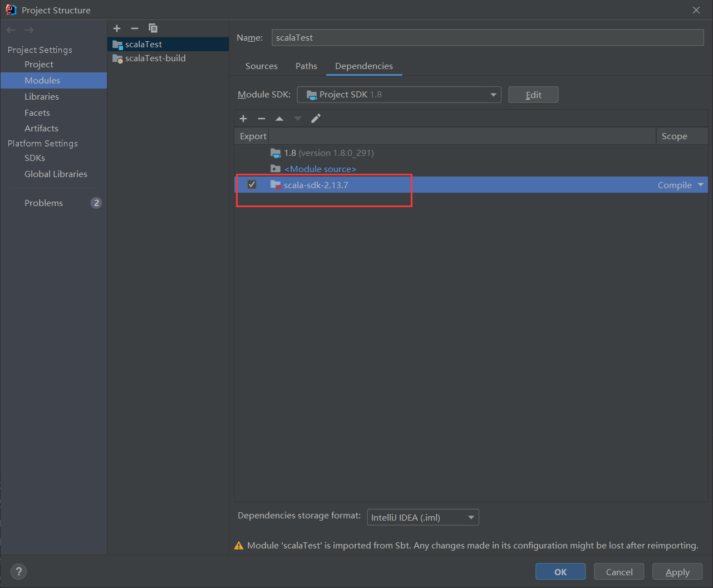Open Global Libraries settings
Screen dimensions: 713x588
coord(56,174)
